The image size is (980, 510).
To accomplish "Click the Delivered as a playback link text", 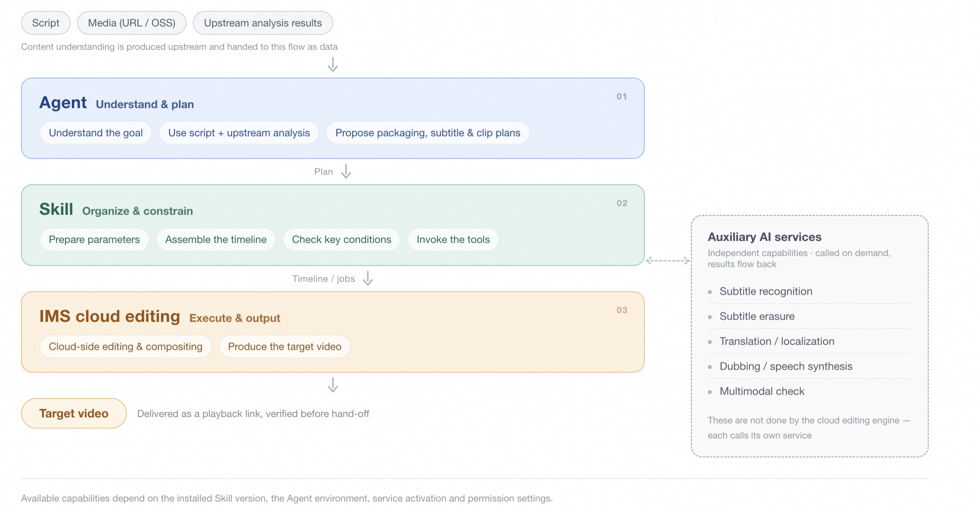I will click(253, 414).
